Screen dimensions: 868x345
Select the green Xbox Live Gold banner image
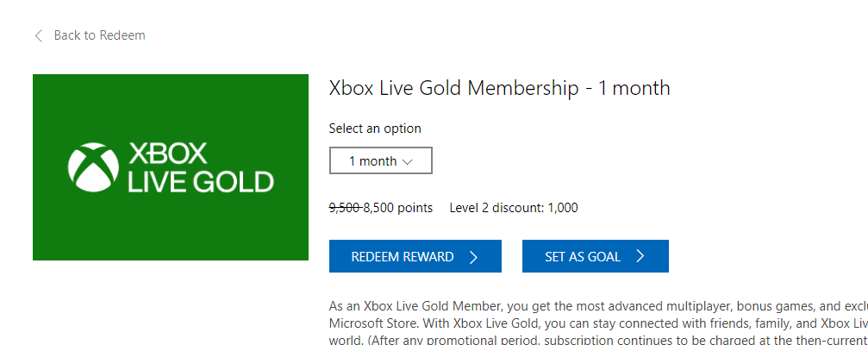(x=171, y=167)
